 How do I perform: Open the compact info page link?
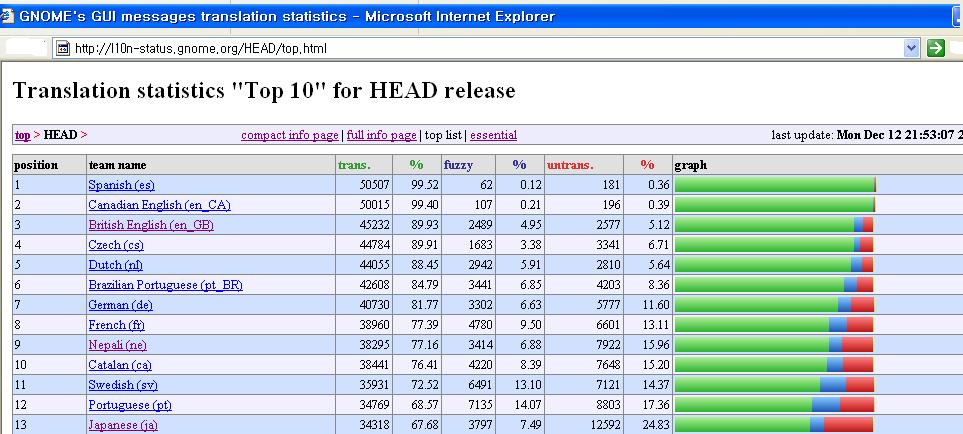[290, 135]
